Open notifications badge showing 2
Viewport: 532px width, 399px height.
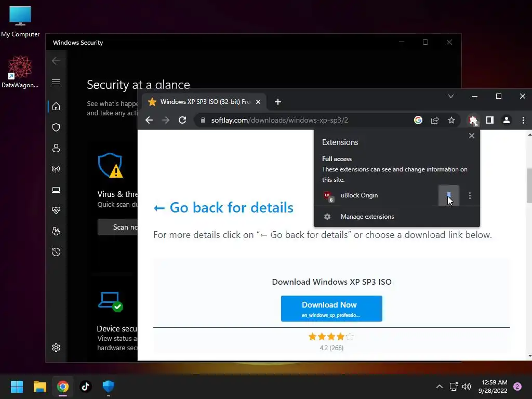pos(517,387)
